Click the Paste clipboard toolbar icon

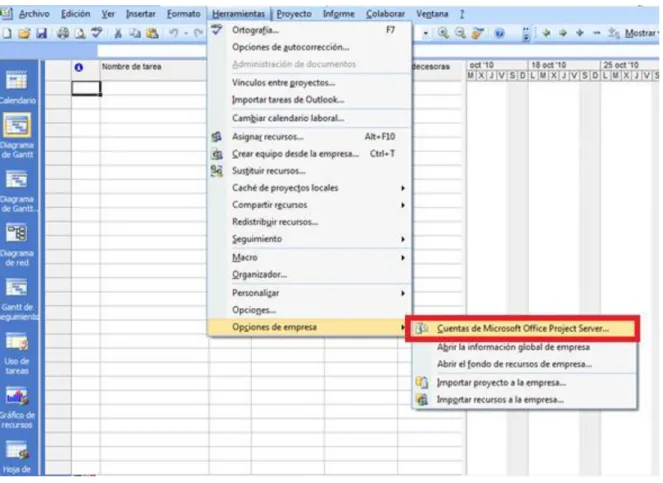(152, 33)
